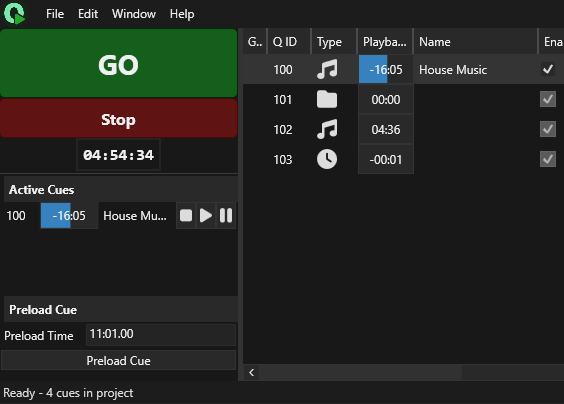564x404 pixels.
Task: Open the Window menu
Action: click(134, 14)
